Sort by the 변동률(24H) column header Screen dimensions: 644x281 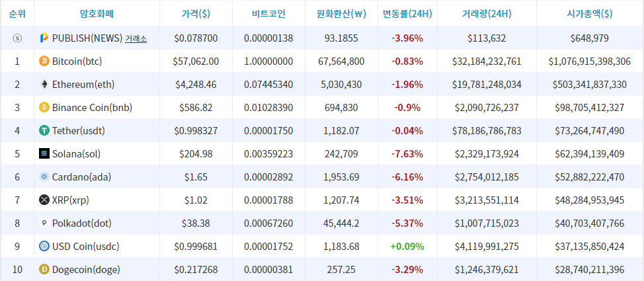(407, 14)
